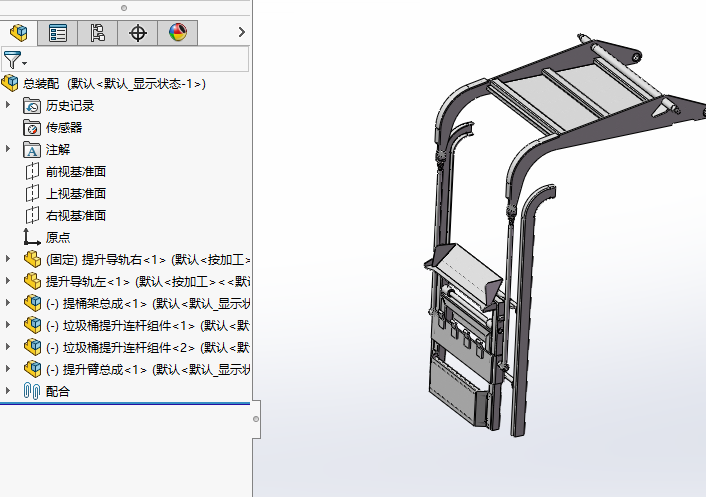Select the 配合 mates label
This screenshot has height=497, width=706.
coord(58,392)
